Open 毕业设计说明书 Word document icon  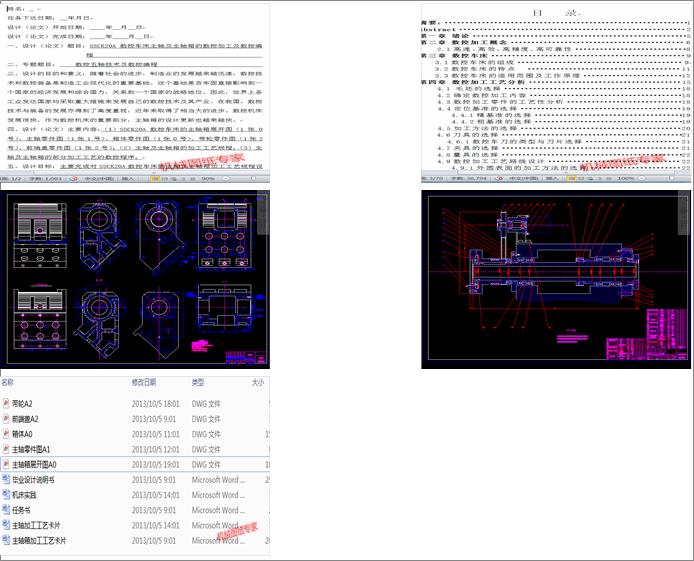[x=6, y=480]
